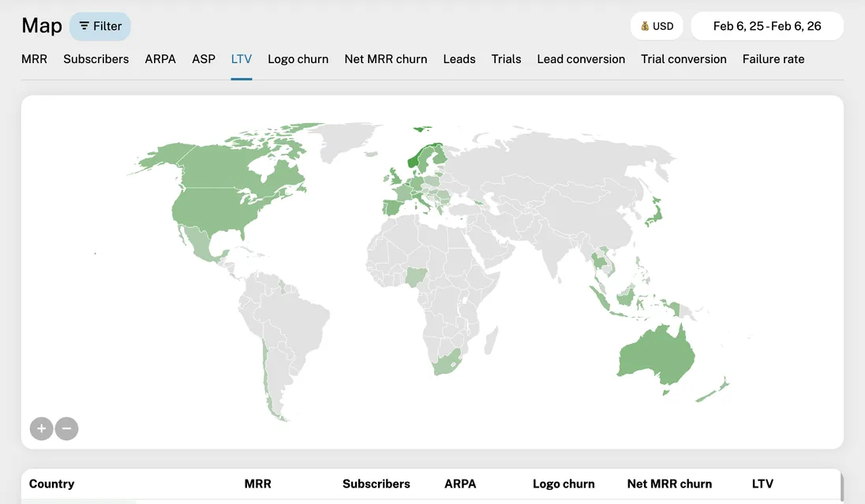Select the Trial conversion metric

(x=683, y=59)
